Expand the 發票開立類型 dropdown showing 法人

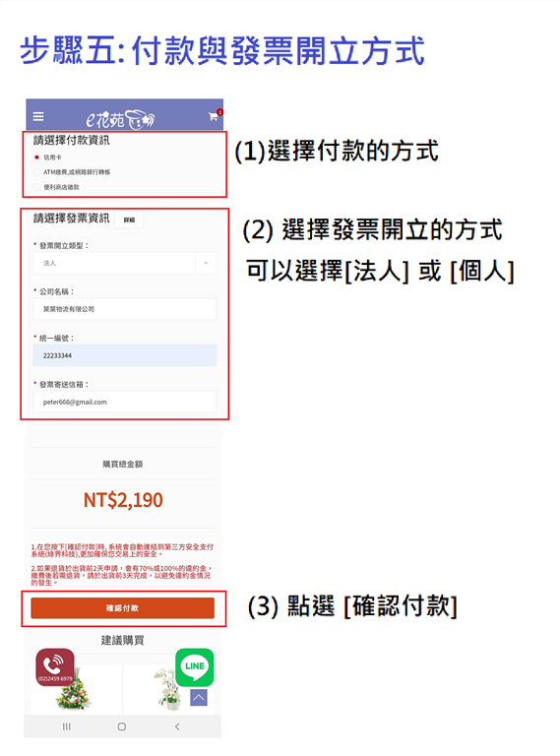click(x=125, y=263)
